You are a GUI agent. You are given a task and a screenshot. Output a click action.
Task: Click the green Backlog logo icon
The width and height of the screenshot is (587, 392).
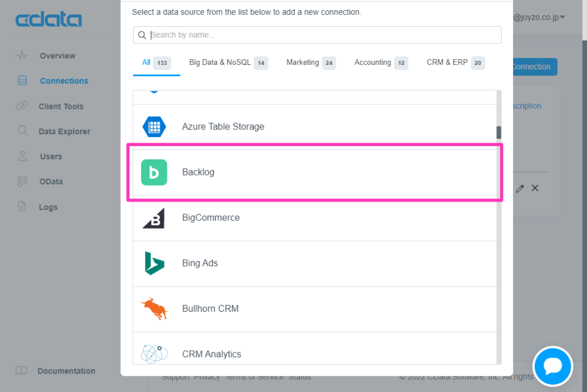(154, 173)
